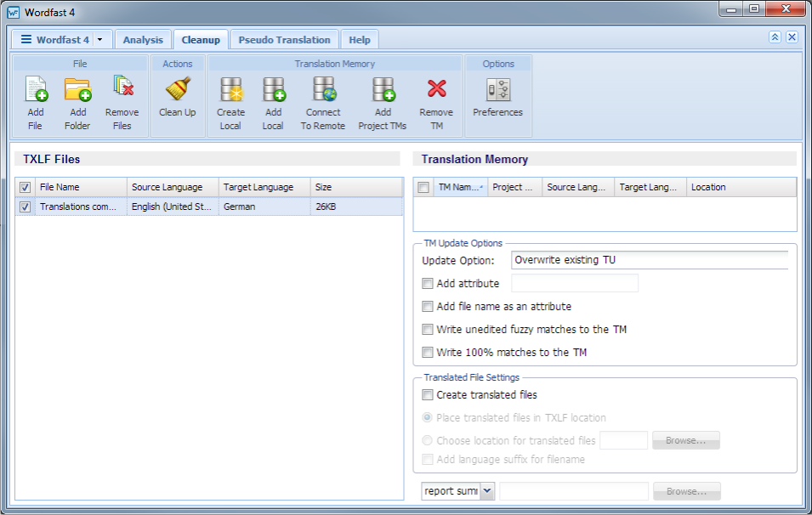
Task: Check Add language suffix for filename
Action: pos(427,460)
